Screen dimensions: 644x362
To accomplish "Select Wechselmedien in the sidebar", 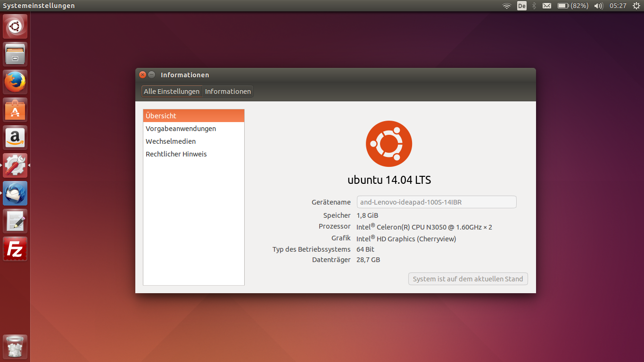I will click(194, 141).
